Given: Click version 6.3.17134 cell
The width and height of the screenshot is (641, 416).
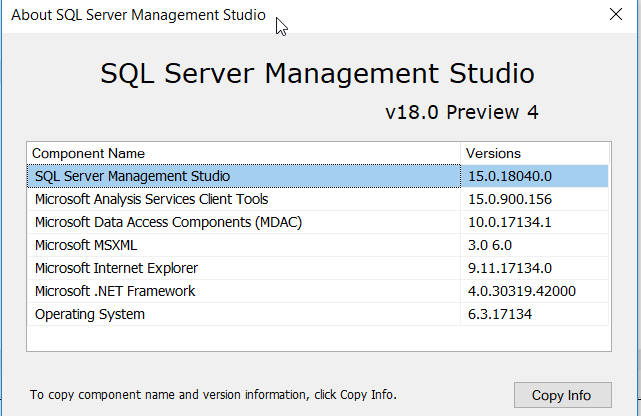Looking at the screenshot, I should point(501,314).
